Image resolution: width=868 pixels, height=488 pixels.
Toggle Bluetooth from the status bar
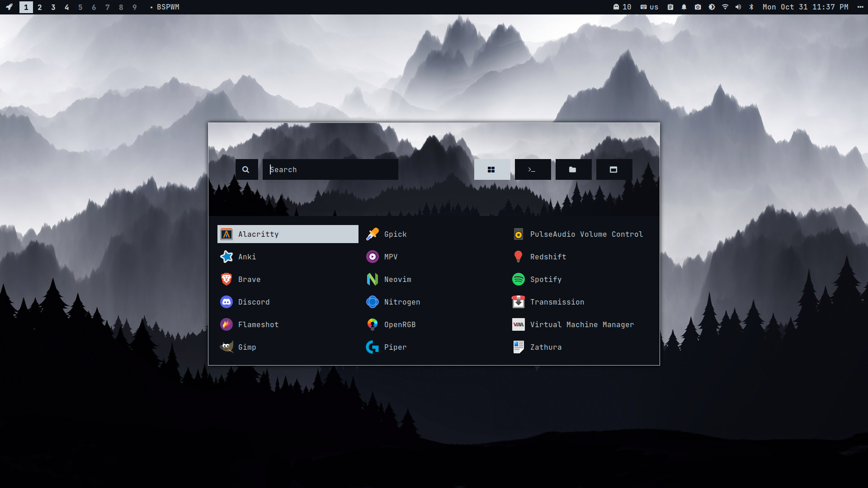pyautogui.click(x=751, y=7)
